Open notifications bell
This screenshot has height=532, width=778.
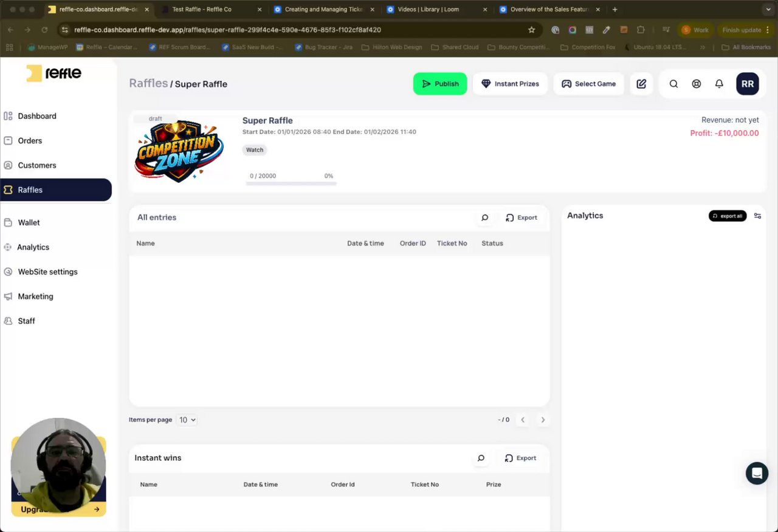[x=719, y=84]
